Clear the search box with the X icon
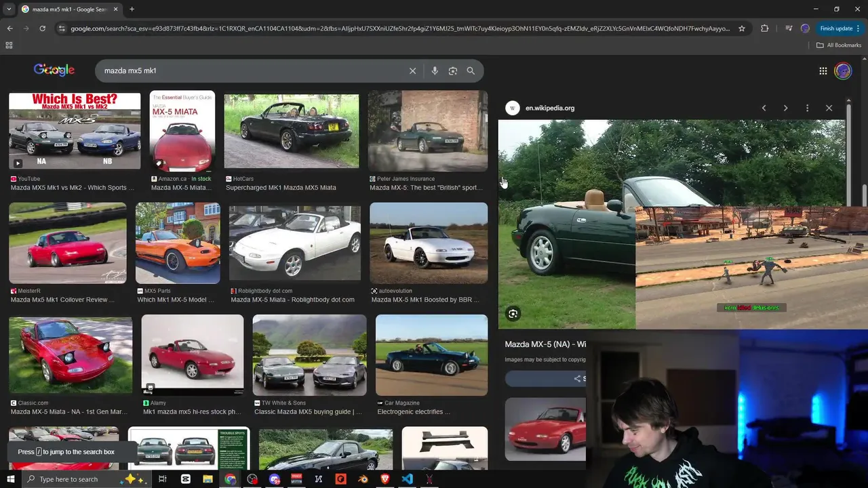This screenshot has width=868, height=488. [x=412, y=70]
